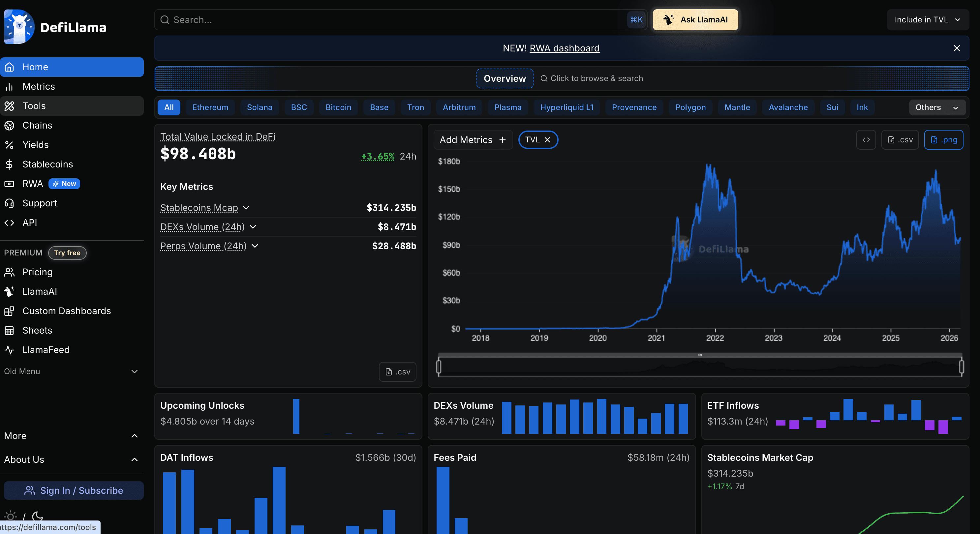The width and height of the screenshot is (980, 534).
Task: Switch to the Solana chain tab
Action: pyautogui.click(x=259, y=107)
